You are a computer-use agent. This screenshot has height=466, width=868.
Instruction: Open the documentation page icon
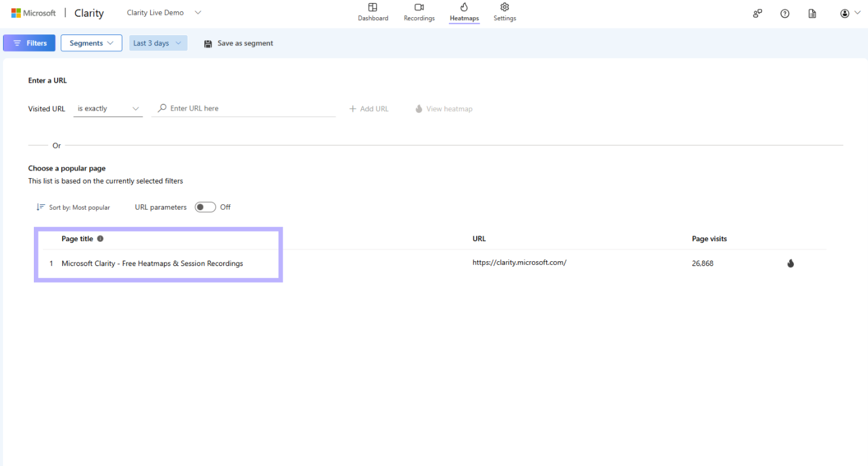pyautogui.click(x=812, y=14)
